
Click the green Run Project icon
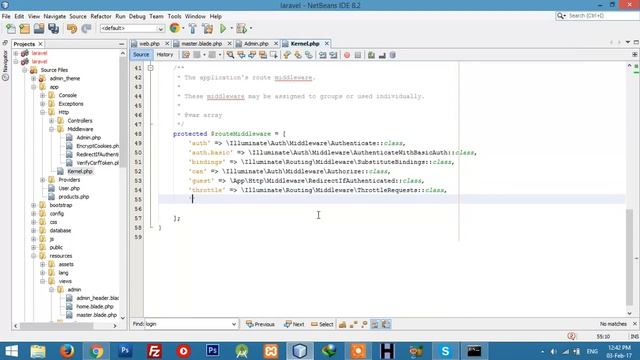pos(223,29)
